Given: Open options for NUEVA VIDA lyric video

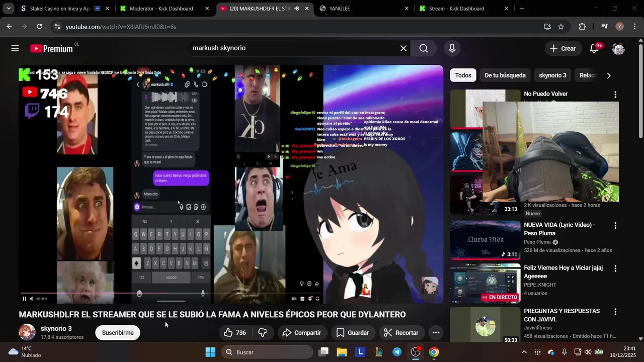Looking at the screenshot, I should (x=615, y=226).
